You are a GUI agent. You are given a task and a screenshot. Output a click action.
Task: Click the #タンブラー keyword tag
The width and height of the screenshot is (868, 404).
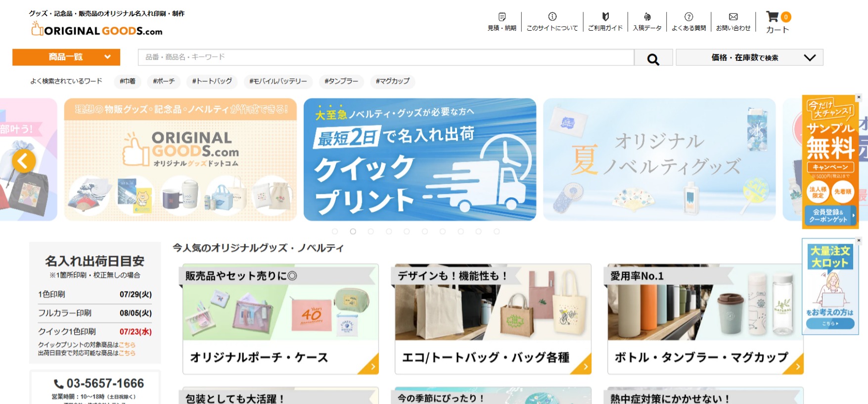point(341,81)
